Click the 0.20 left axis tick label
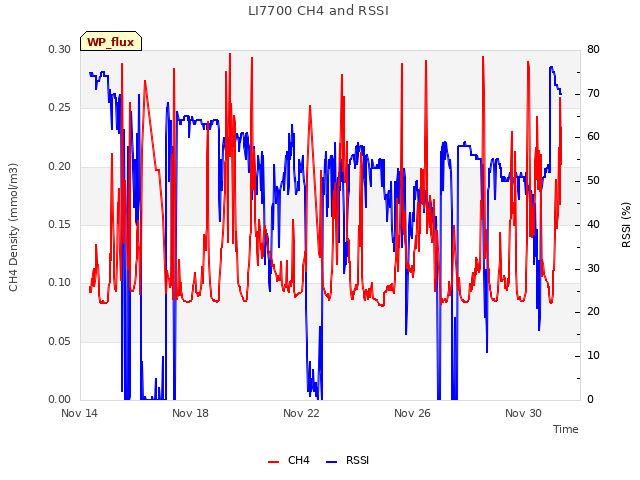This screenshot has width=640, height=480. 60,166
